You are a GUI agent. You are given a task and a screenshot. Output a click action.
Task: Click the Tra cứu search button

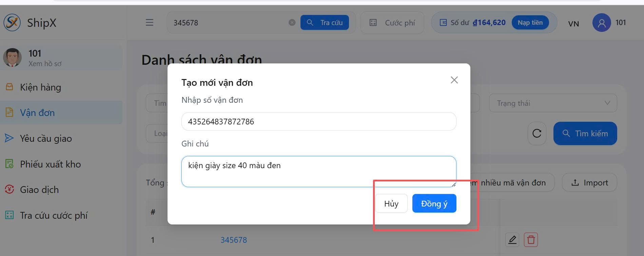point(325,22)
